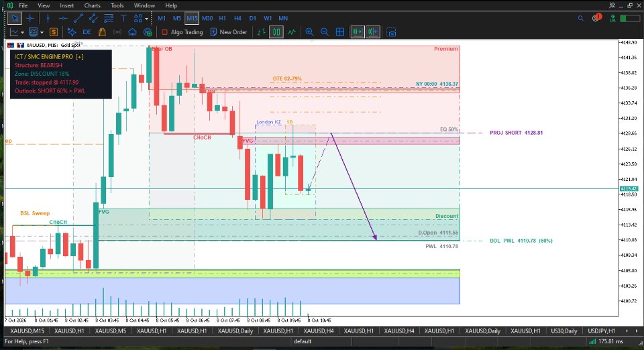Click the dollar sign trading icon
This screenshot has height=350, width=644.
click(x=54, y=32)
